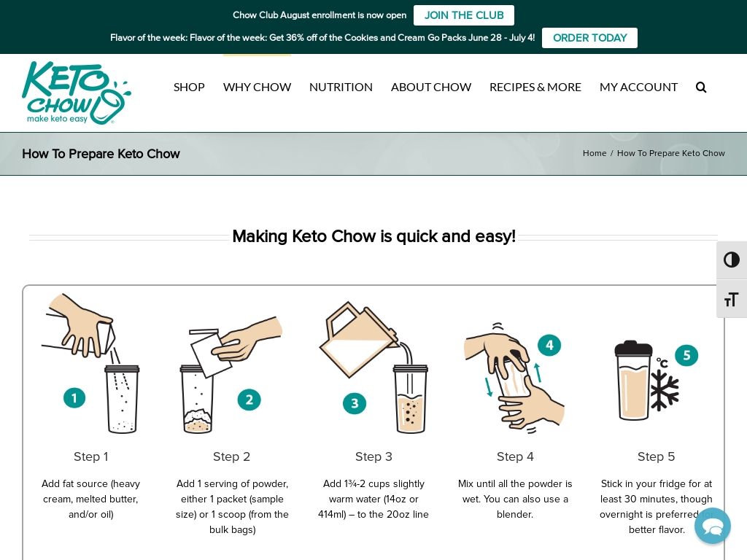Screen dimensions: 747x560
Task: Click the Step 3 water pitcher illustration
Action: click(x=373, y=367)
